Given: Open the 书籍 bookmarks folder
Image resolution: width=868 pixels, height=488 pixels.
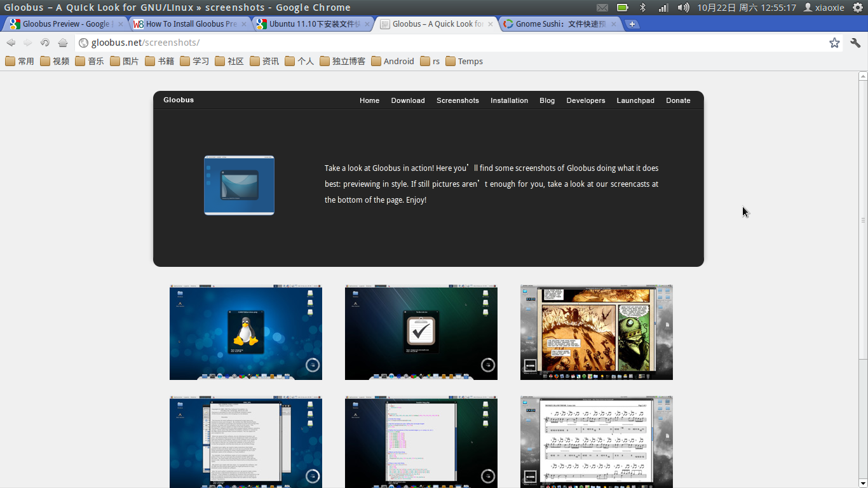Looking at the screenshot, I should point(159,61).
